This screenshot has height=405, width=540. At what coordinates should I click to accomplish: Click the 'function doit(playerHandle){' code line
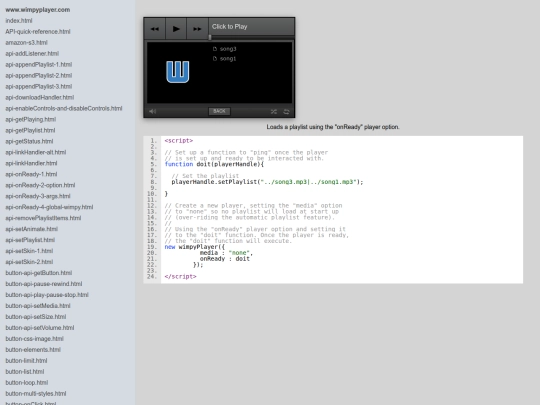[214, 164]
